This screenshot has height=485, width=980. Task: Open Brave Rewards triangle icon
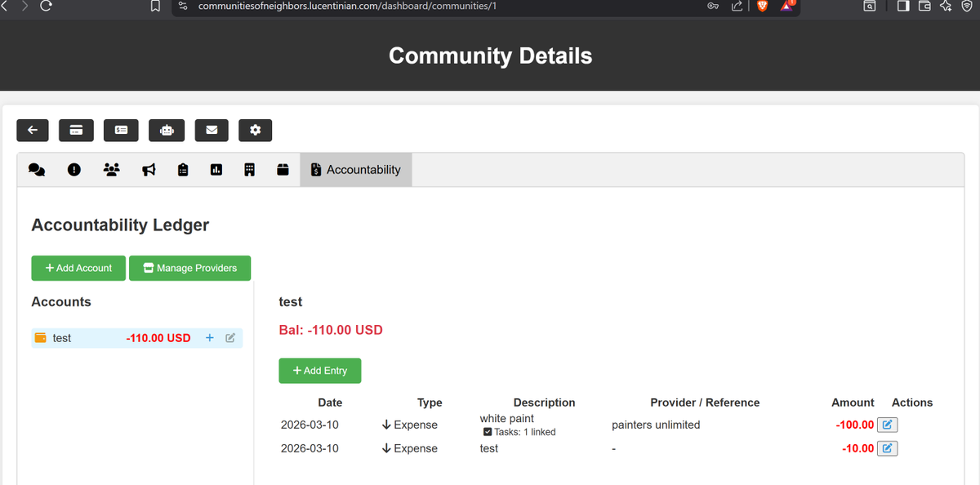pyautogui.click(x=787, y=6)
